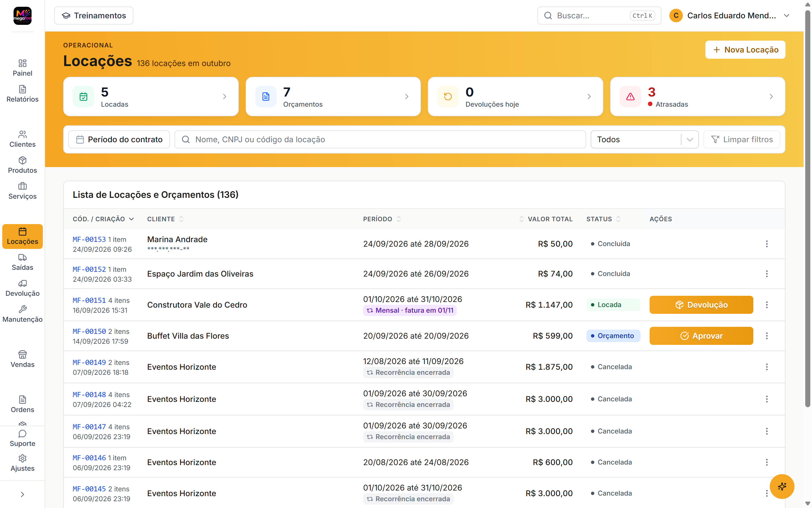
Task: Create a Nova Locação
Action: (745, 50)
